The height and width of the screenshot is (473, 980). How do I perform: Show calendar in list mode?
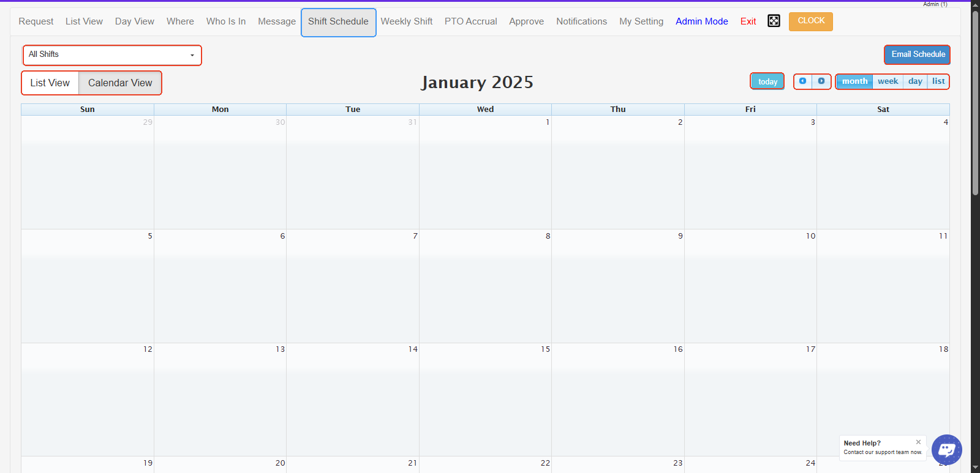938,81
